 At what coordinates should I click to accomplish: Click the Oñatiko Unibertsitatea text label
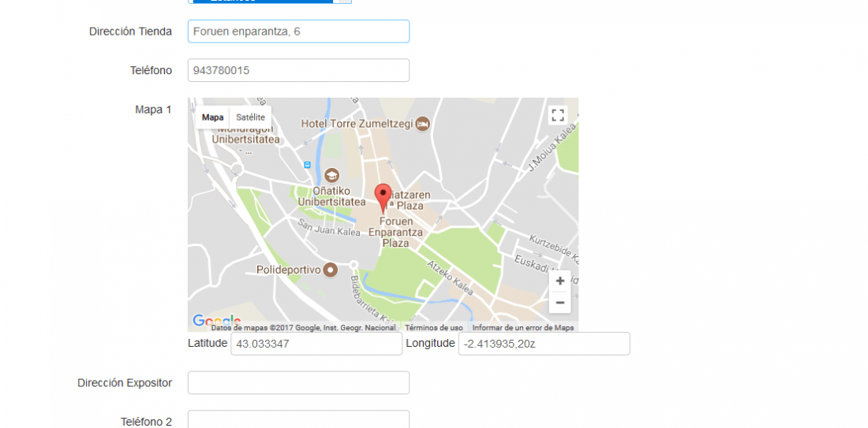[331, 195]
